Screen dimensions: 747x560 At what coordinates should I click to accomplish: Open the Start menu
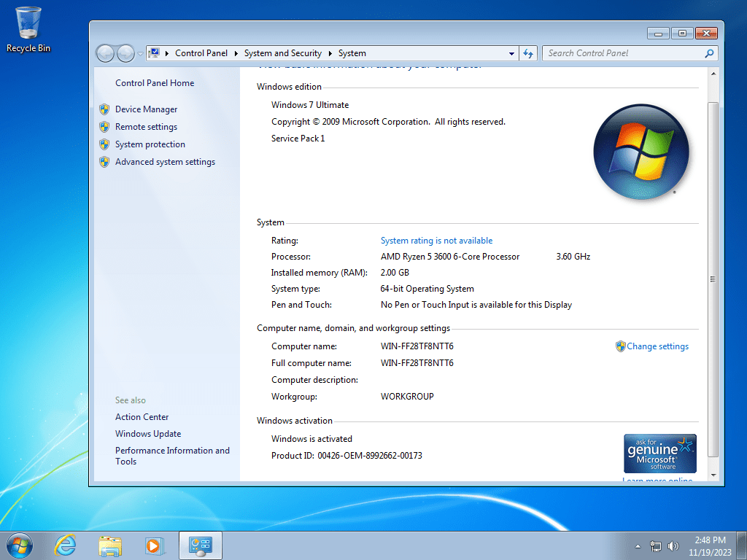click(x=20, y=545)
